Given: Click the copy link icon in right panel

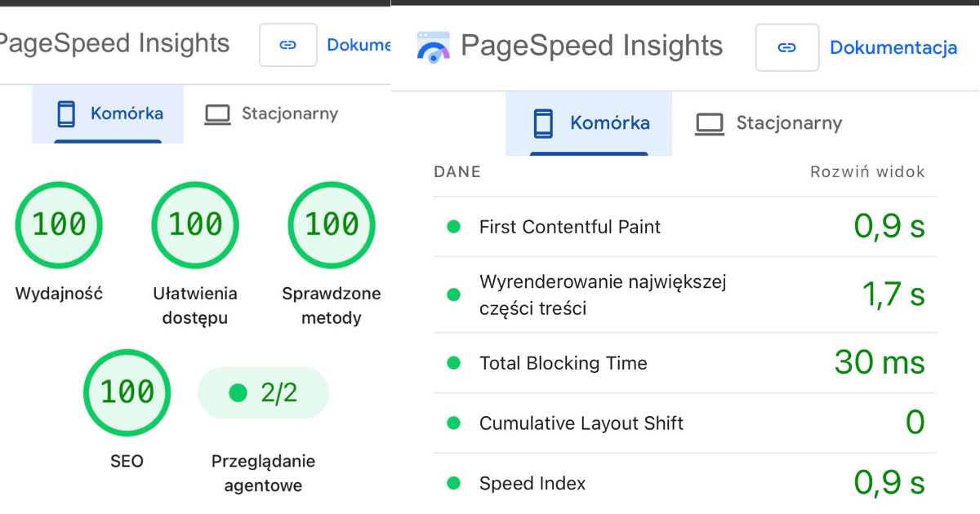Looking at the screenshot, I should (x=786, y=47).
